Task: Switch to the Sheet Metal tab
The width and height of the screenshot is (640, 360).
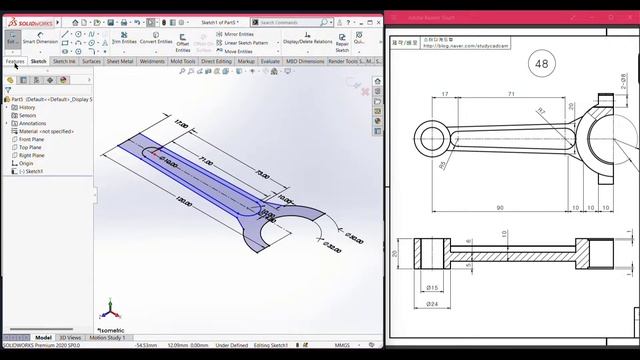Action: 120,61
